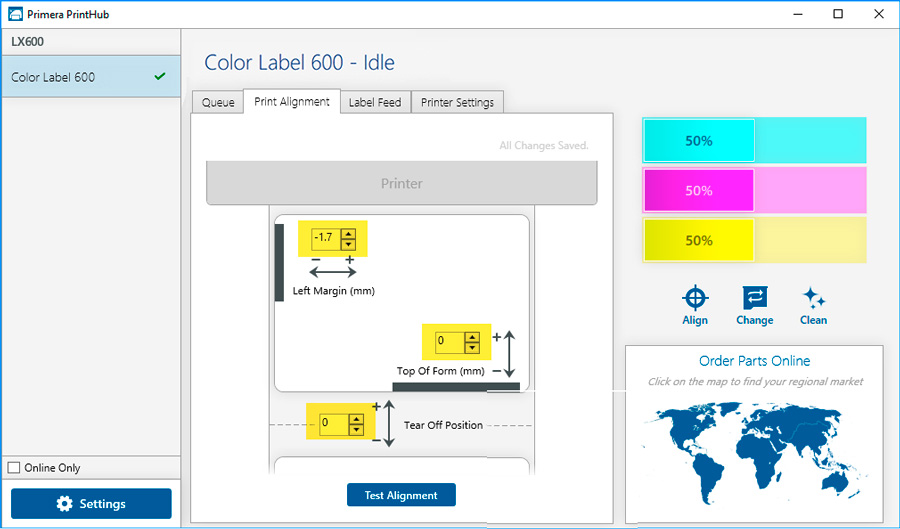Click the Order Parts Online heading

point(754,361)
